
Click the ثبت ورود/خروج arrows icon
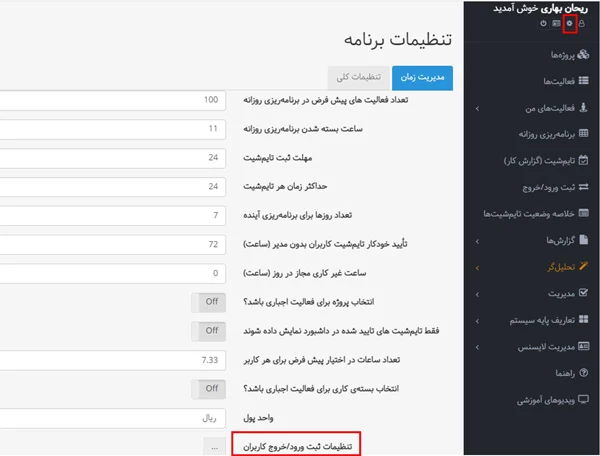coord(583,187)
